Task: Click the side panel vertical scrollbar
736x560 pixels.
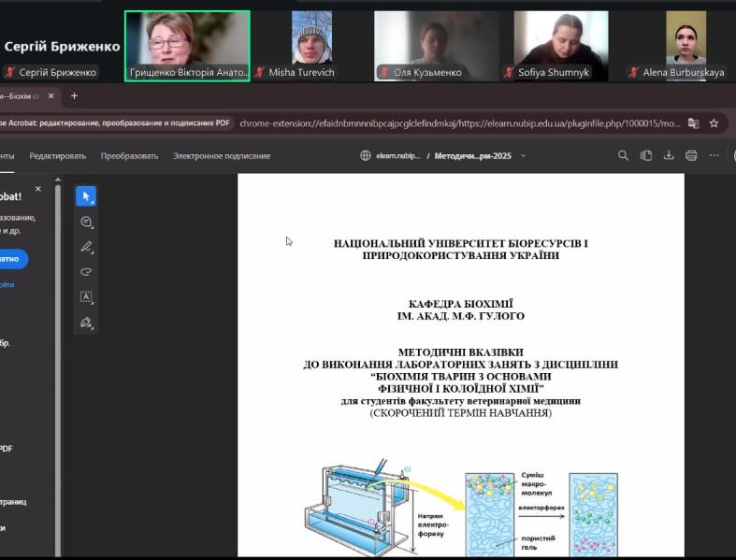Action: click(x=58, y=366)
